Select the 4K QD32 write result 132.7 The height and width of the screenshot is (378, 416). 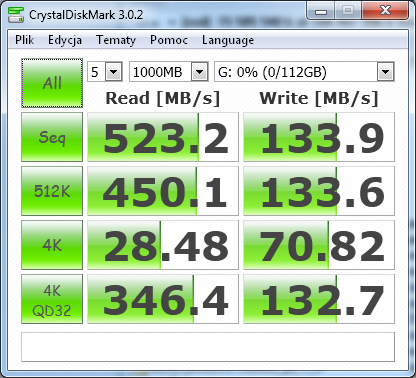pyautogui.click(x=319, y=299)
